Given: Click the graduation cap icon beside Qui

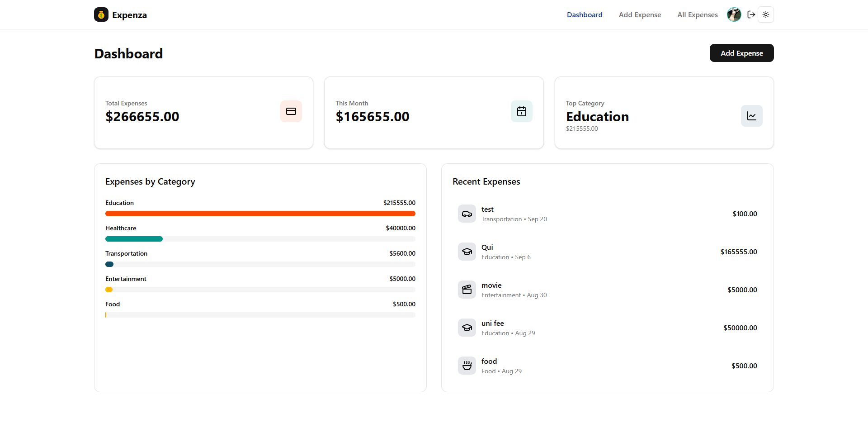Looking at the screenshot, I should pos(467,252).
